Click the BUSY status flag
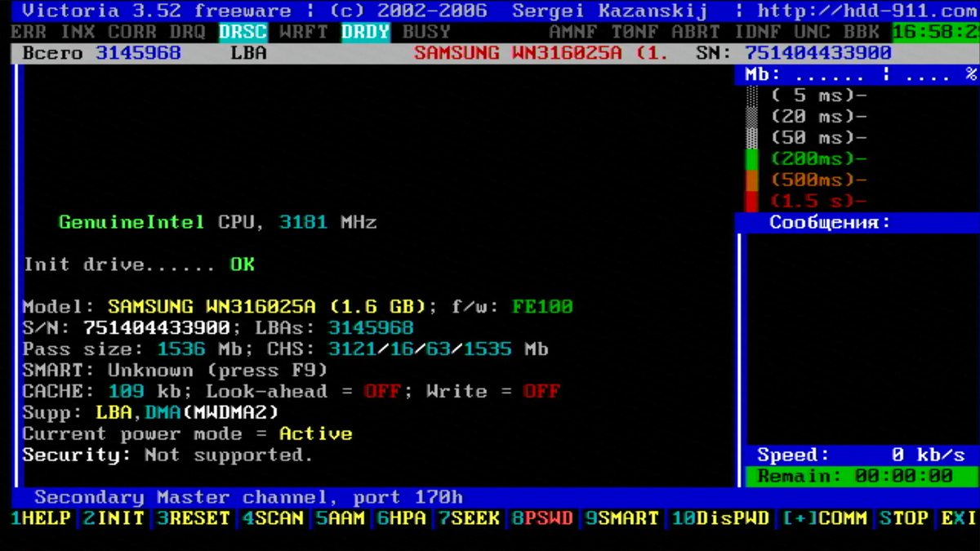The width and height of the screenshot is (980, 551). point(426,33)
